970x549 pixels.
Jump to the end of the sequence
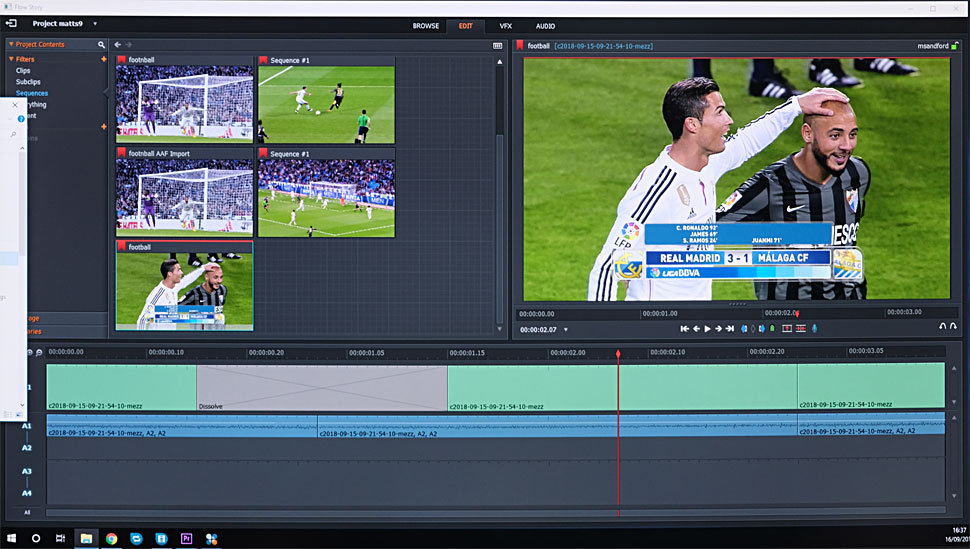(730, 329)
